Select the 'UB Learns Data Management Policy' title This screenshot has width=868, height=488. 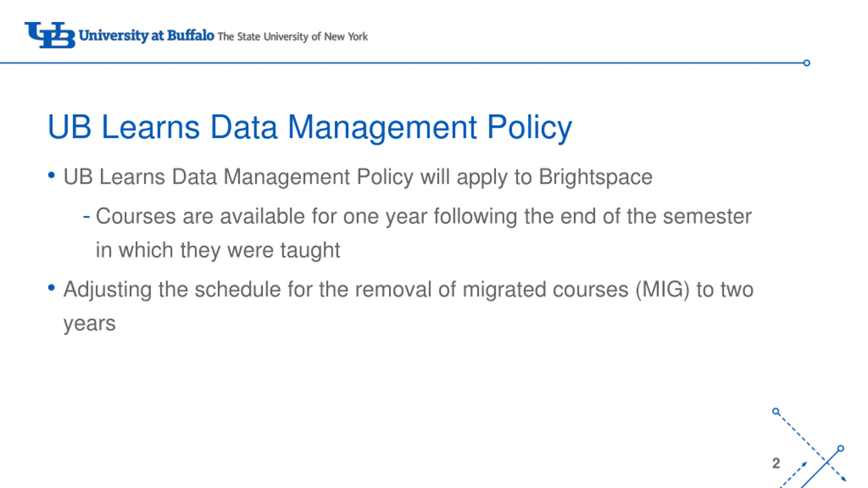[310, 127]
